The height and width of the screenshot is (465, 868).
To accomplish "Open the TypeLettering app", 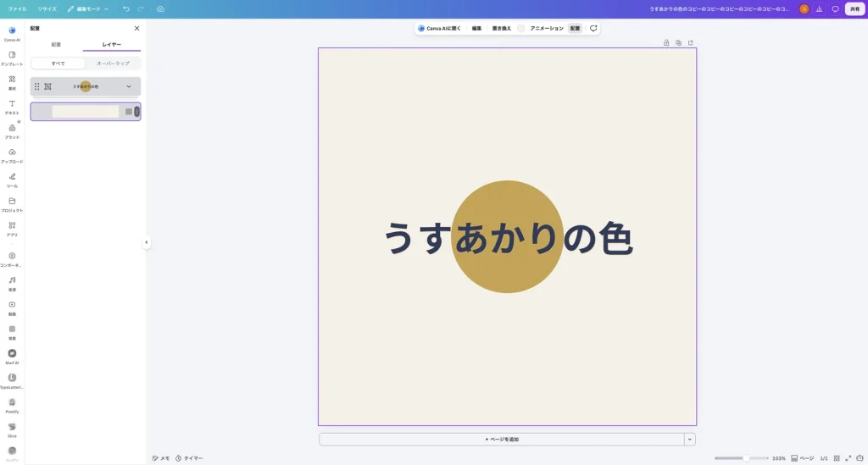I will tap(12, 380).
